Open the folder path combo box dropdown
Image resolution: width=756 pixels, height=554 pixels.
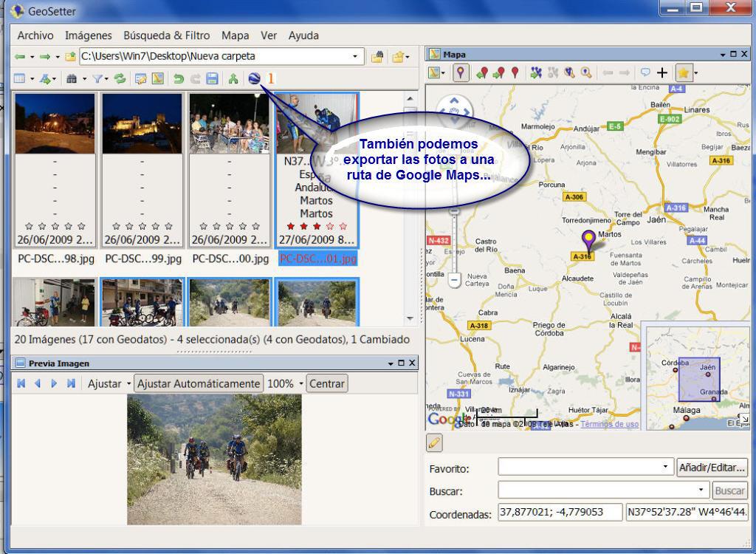355,56
